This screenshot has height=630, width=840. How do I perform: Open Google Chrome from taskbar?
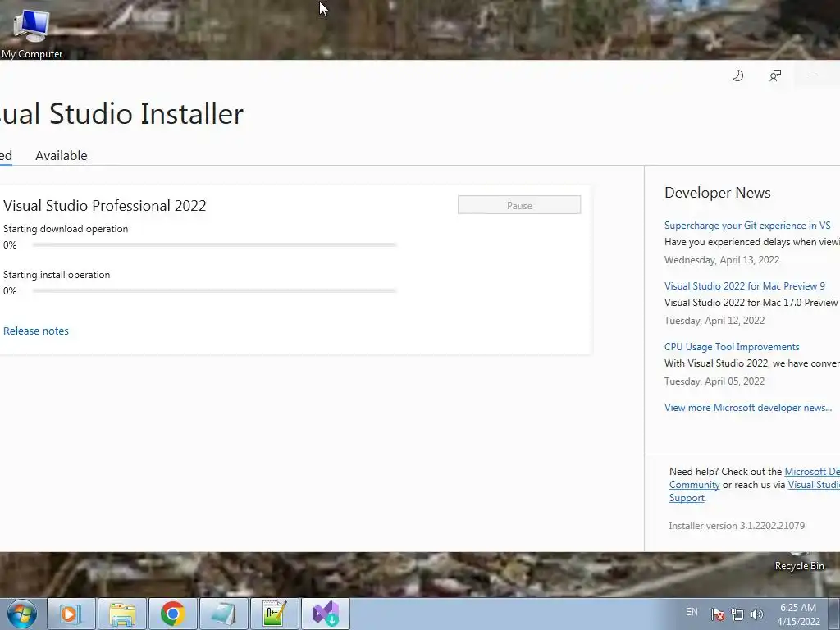[172, 614]
